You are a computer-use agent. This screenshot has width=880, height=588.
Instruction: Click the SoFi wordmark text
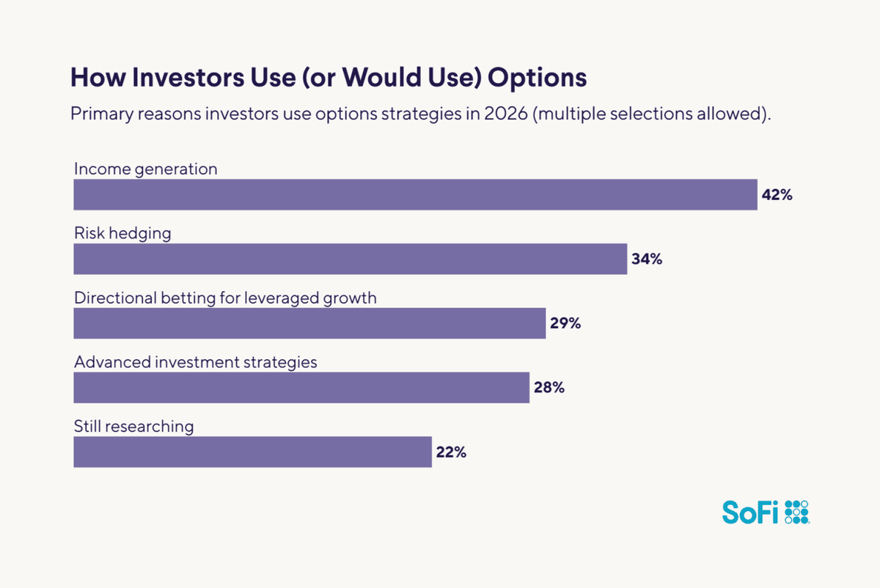(x=750, y=512)
